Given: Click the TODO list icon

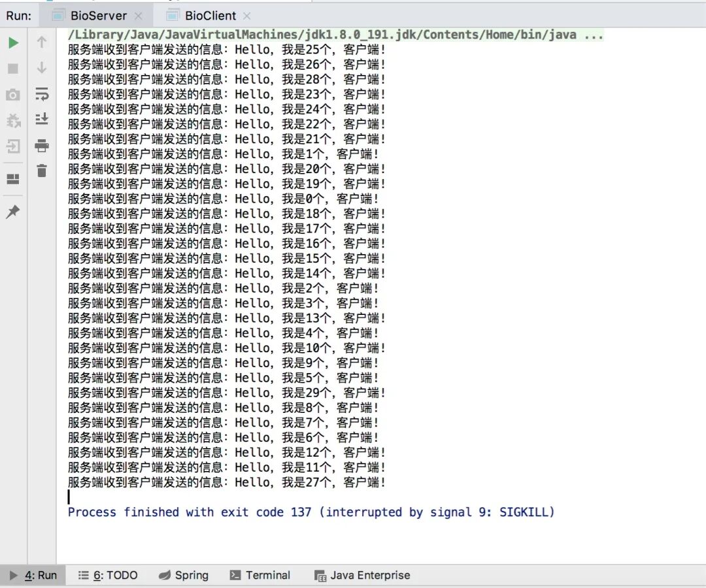Looking at the screenshot, I should (83, 576).
